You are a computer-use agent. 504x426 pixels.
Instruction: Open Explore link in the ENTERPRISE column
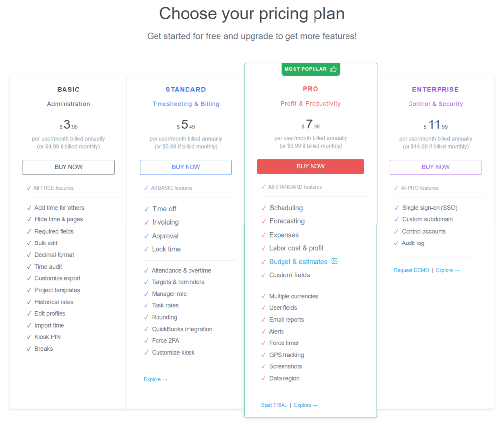(444, 270)
